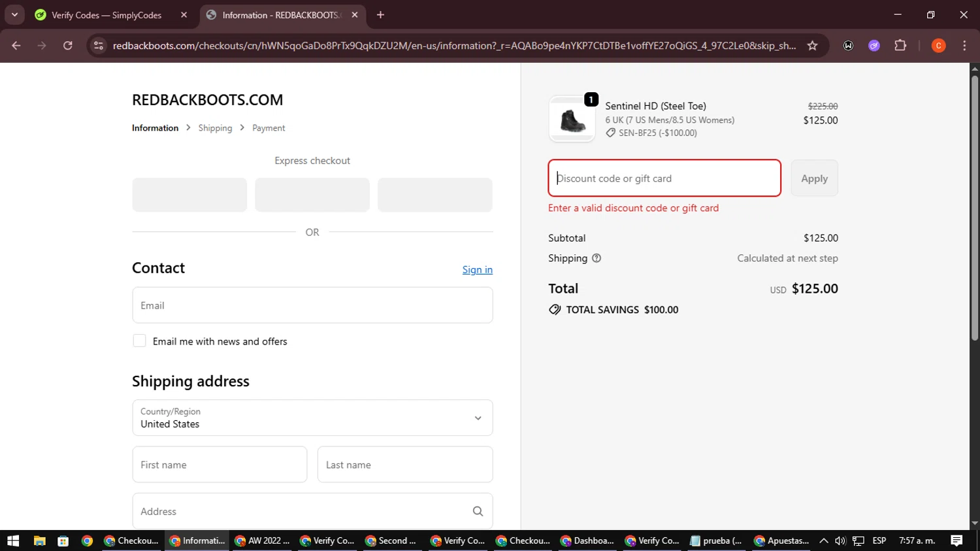
Task: Click the address search magnifier icon
Action: [478, 511]
